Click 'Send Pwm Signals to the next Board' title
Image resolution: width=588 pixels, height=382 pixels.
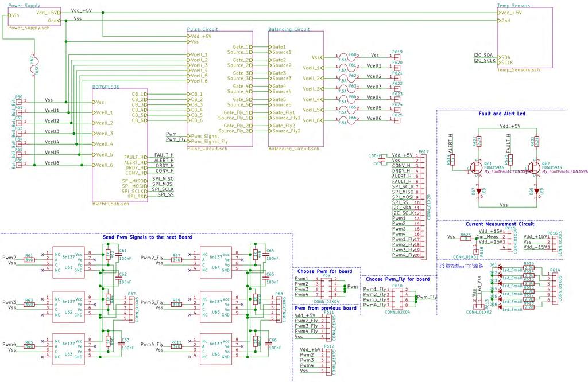148,237
